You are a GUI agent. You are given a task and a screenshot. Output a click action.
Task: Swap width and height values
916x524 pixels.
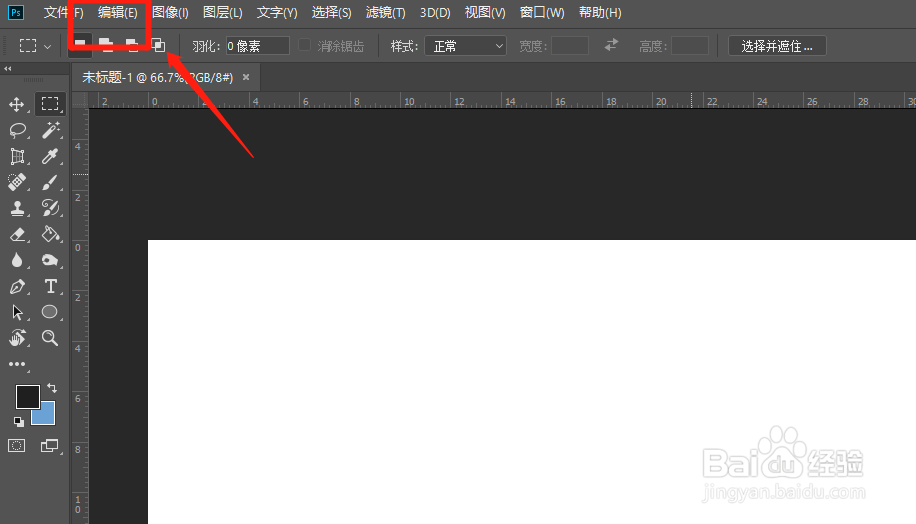(x=611, y=45)
